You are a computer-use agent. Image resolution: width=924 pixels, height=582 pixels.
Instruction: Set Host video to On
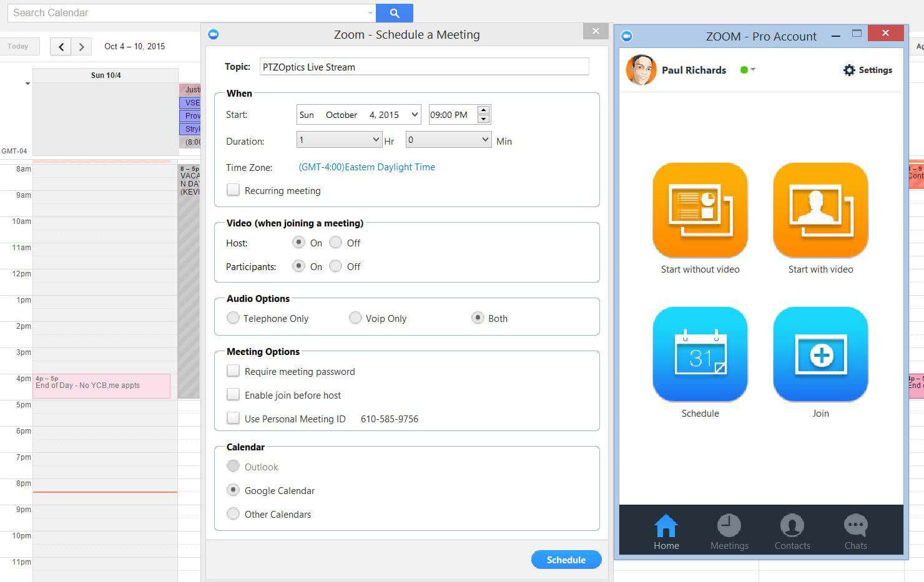tap(298, 242)
